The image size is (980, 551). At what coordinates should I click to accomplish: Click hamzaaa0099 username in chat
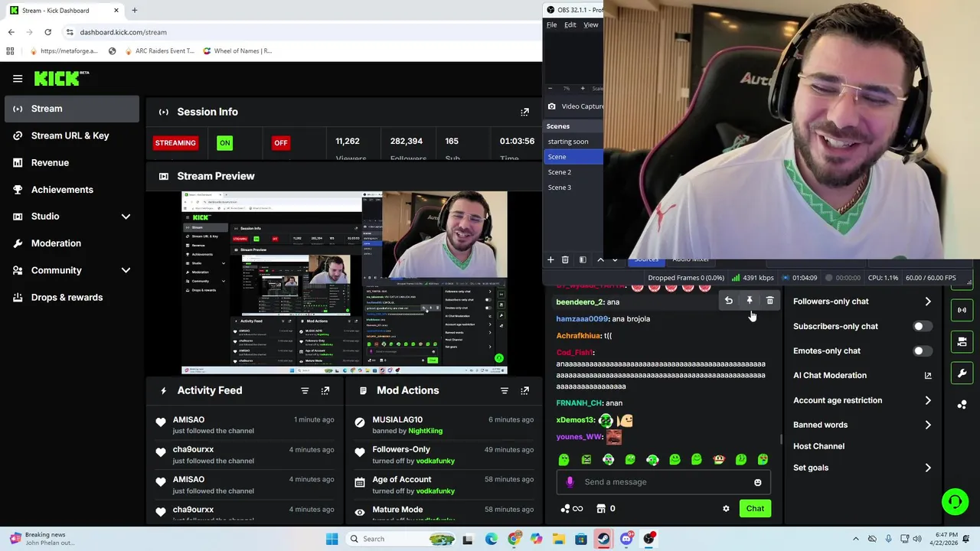pos(582,318)
